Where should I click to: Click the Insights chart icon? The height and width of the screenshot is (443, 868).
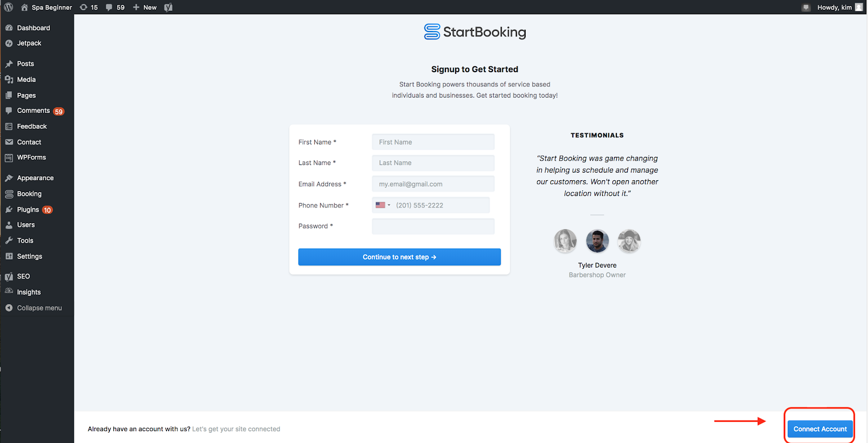[9, 292]
